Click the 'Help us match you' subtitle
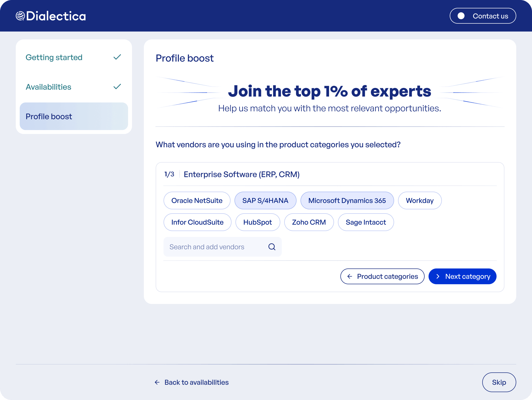 click(x=330, y=108)
